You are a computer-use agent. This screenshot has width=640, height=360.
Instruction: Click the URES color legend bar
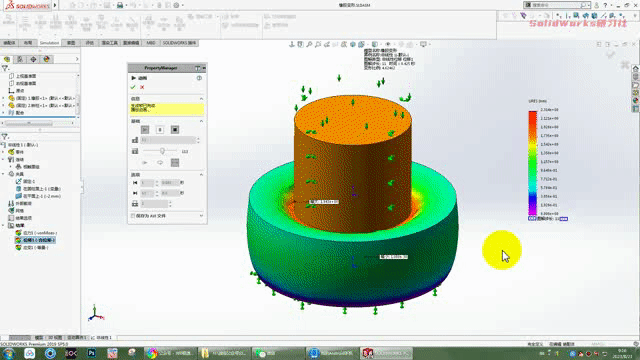click(x=533, y=162)
